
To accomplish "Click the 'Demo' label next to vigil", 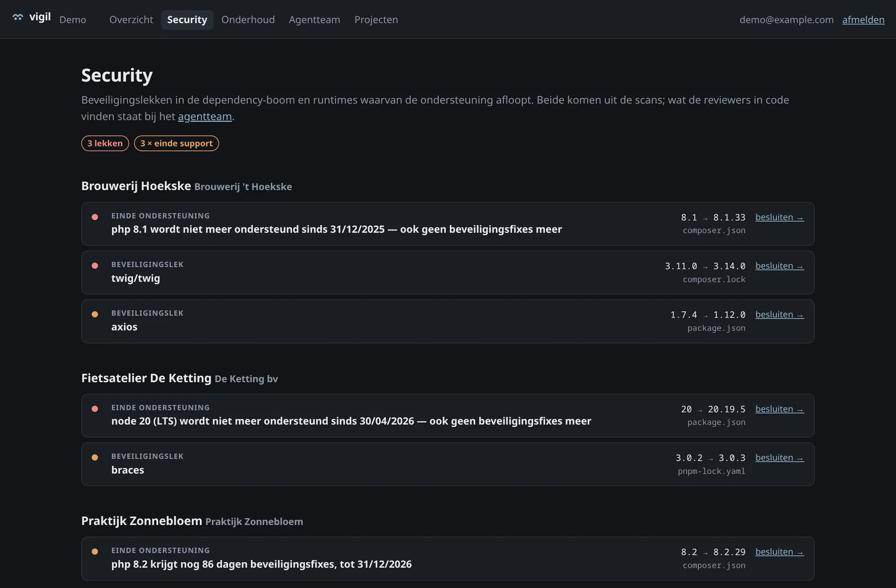I will (73, 20).
